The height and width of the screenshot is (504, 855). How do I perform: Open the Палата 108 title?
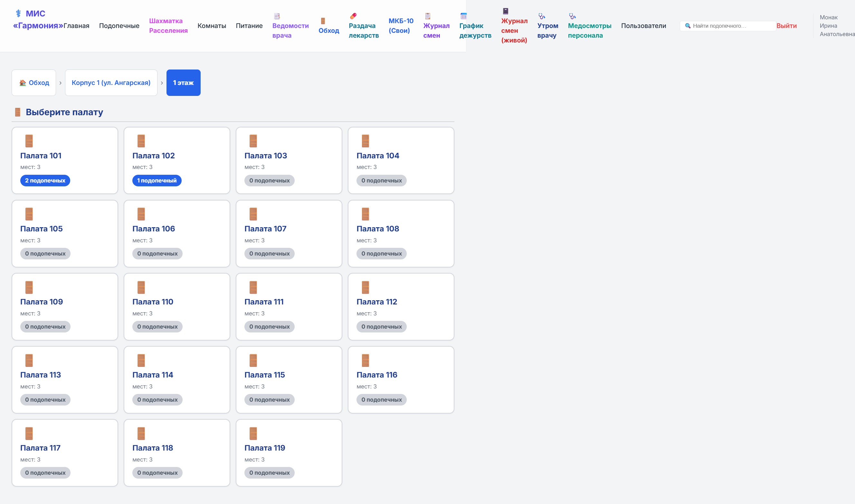377,229
